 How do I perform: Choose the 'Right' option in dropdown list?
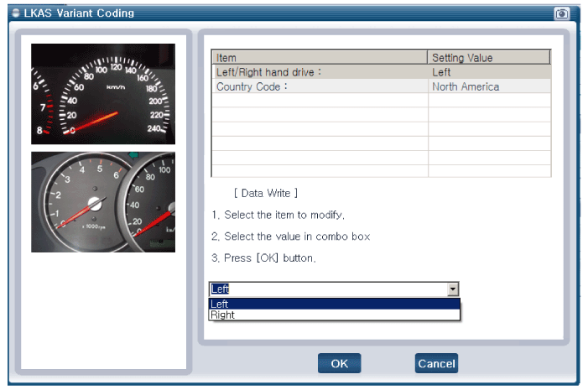[x=334, y=315]
